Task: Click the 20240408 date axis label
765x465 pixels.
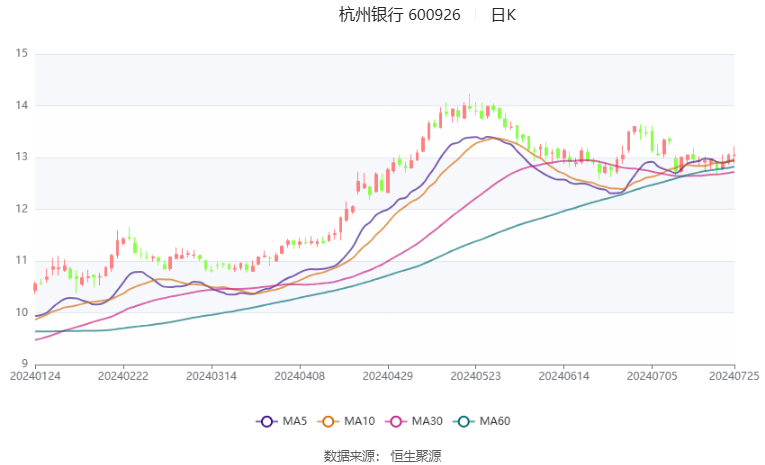Action: 300,376
